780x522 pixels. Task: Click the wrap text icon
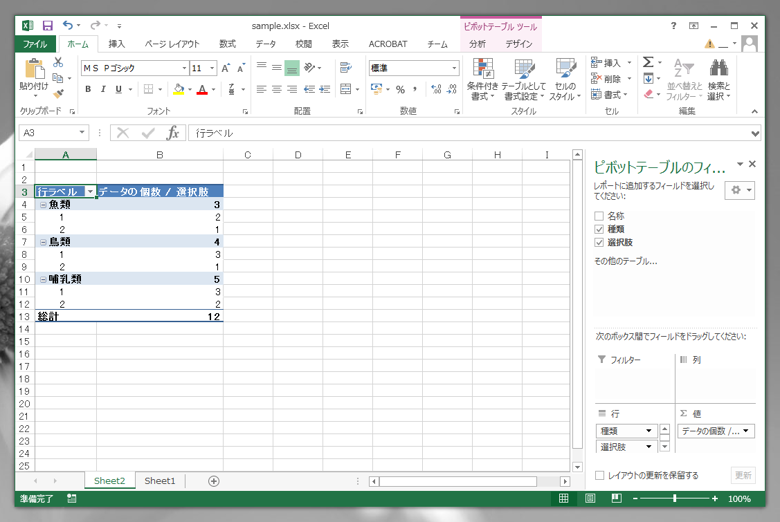[x=345, y=67]
